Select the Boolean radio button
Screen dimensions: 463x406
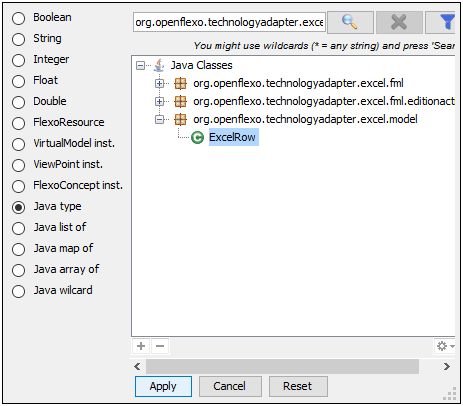[18, 18]
